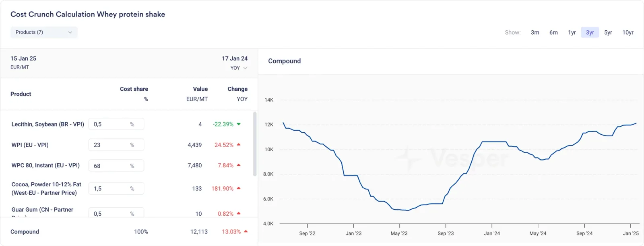Edit WPI cost share value 23
Viewport: 644px width, 246px height.
116,145
